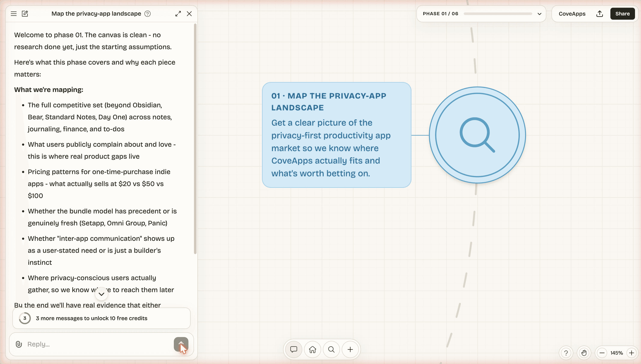Click the 3 messages countdown ring
641x364 pixels.
coord(25,318)
